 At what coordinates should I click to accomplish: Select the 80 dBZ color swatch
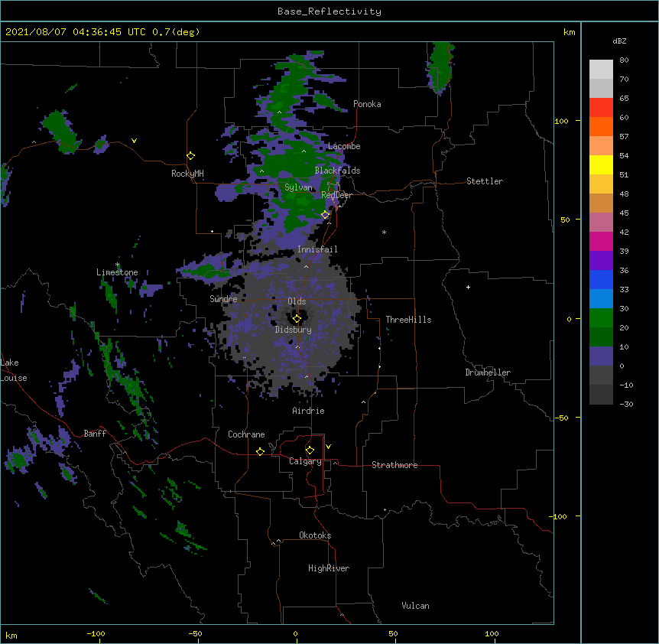pyautogui.click(x=601, y=70)
